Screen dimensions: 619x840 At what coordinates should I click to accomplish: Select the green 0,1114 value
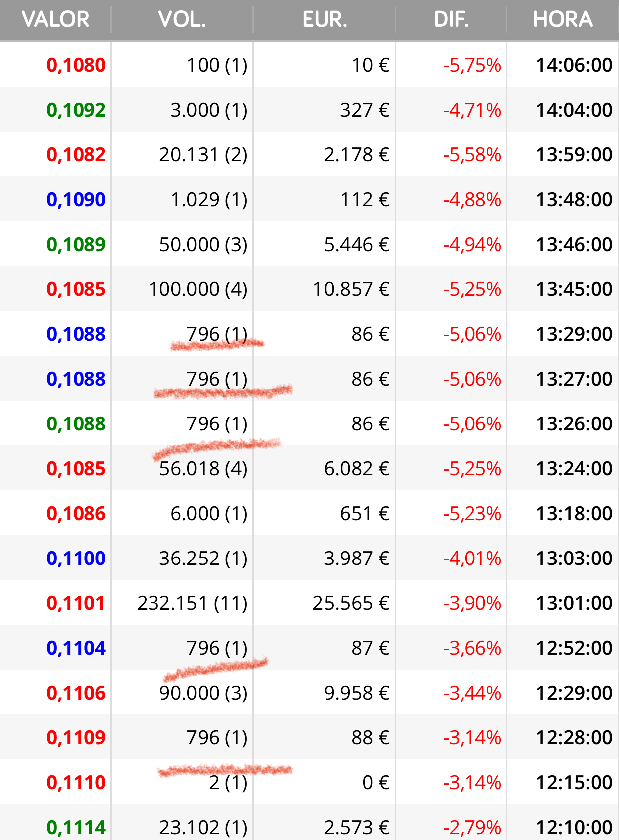coord(76,828)
